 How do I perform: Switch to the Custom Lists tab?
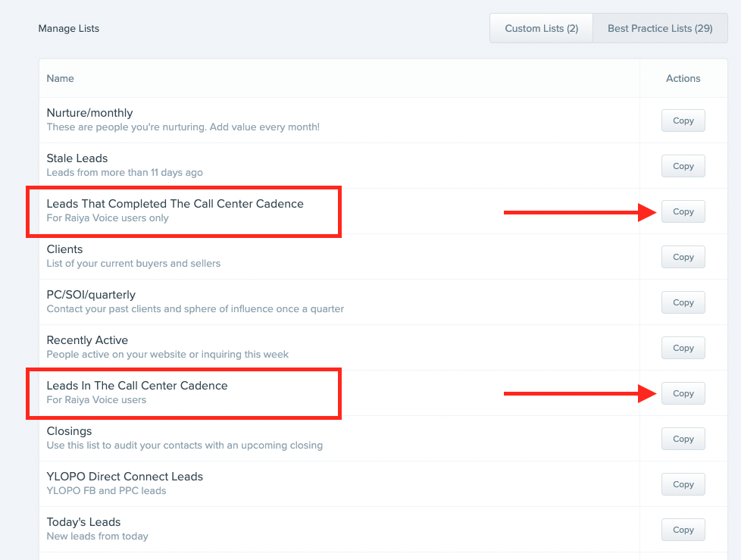point(541,28)
